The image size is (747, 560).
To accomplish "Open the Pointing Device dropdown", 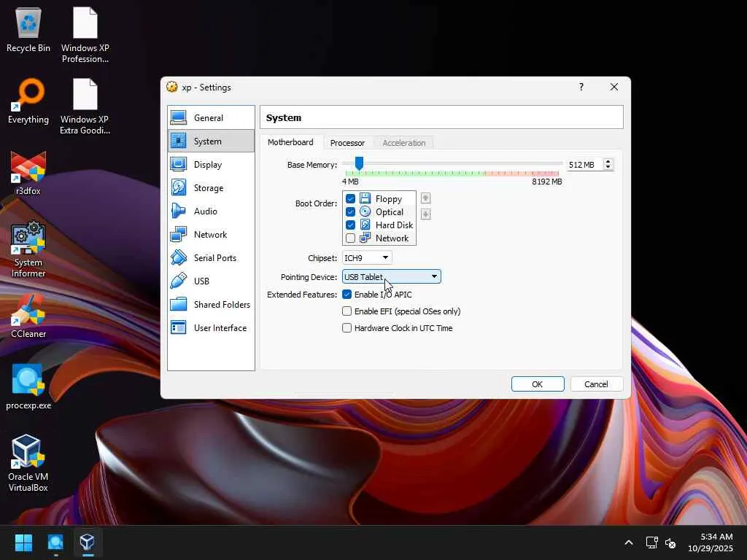I will click(x=391, y=276).
